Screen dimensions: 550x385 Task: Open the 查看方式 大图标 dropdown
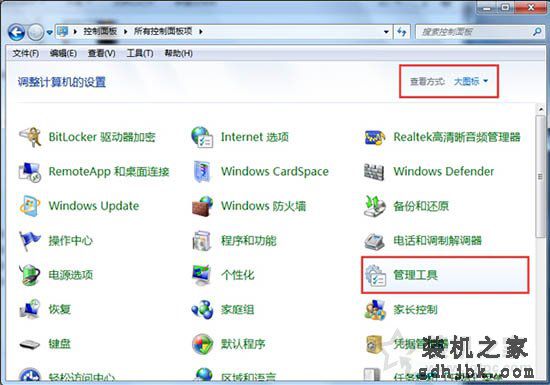click(x=471, y=81)
